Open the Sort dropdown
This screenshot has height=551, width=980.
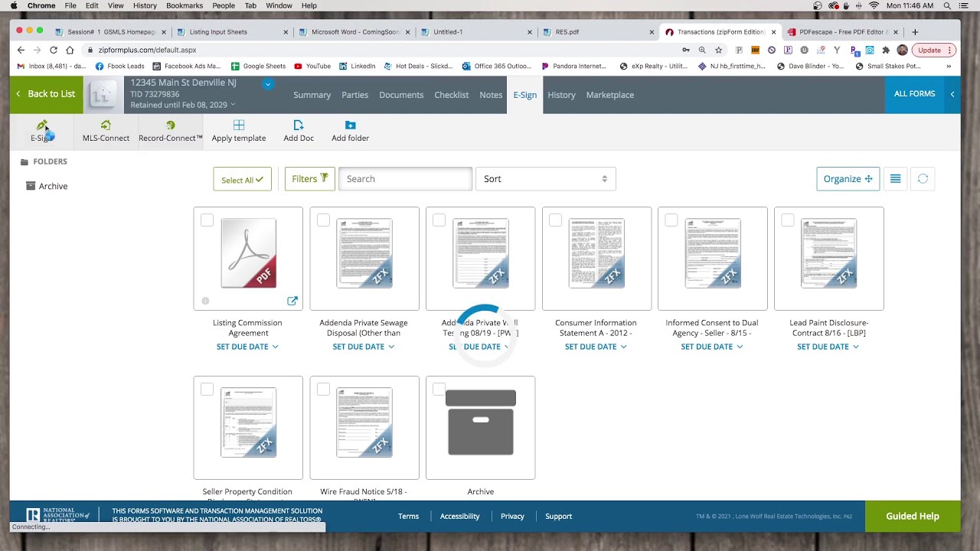click(x=545, y=179)
